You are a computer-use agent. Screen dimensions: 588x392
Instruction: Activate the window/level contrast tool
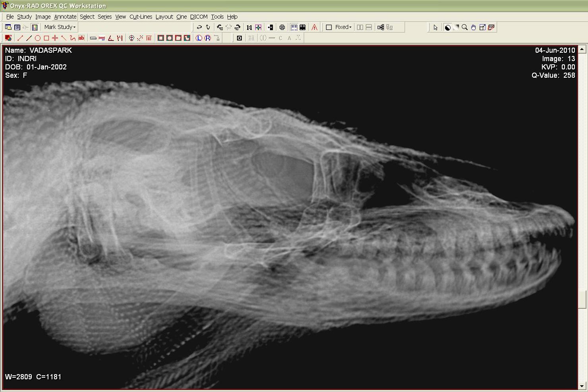coord(447,27)
